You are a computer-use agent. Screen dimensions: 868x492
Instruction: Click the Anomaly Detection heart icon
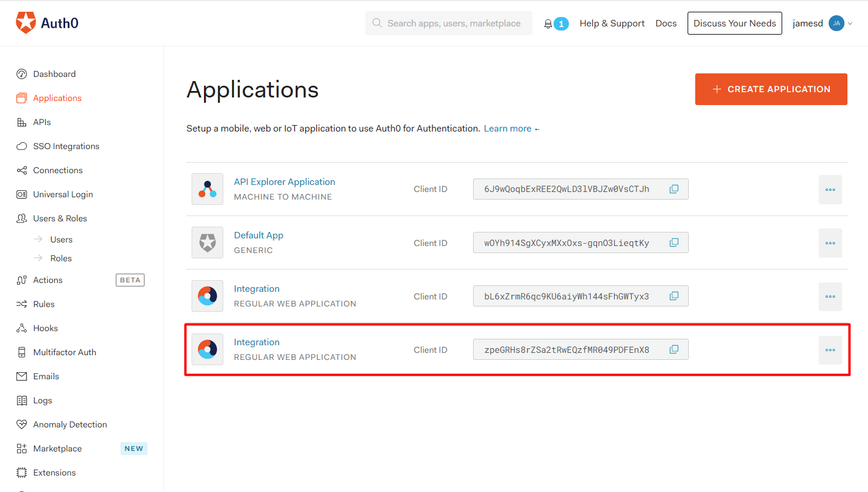coord(22,424)
